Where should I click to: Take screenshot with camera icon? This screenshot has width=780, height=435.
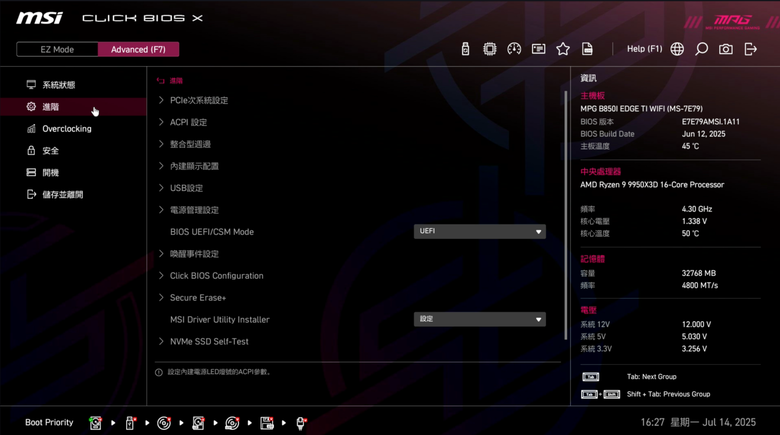[x=726, y=49]
